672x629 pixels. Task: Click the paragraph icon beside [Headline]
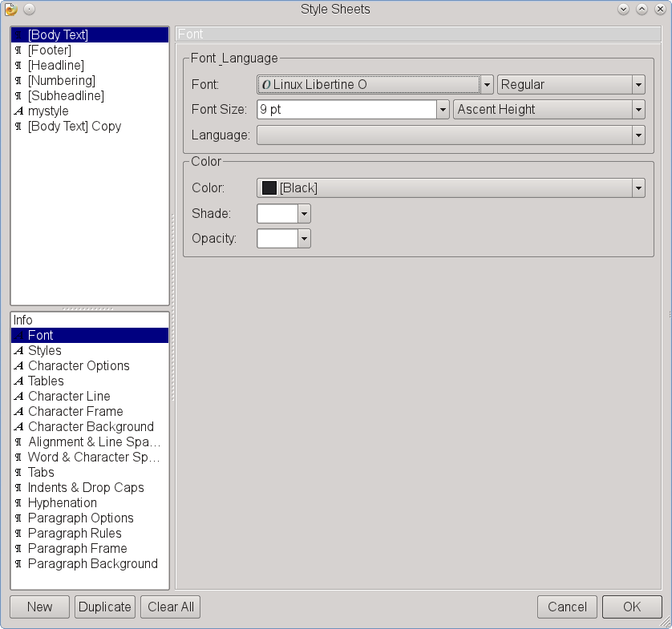coord(18,66)
